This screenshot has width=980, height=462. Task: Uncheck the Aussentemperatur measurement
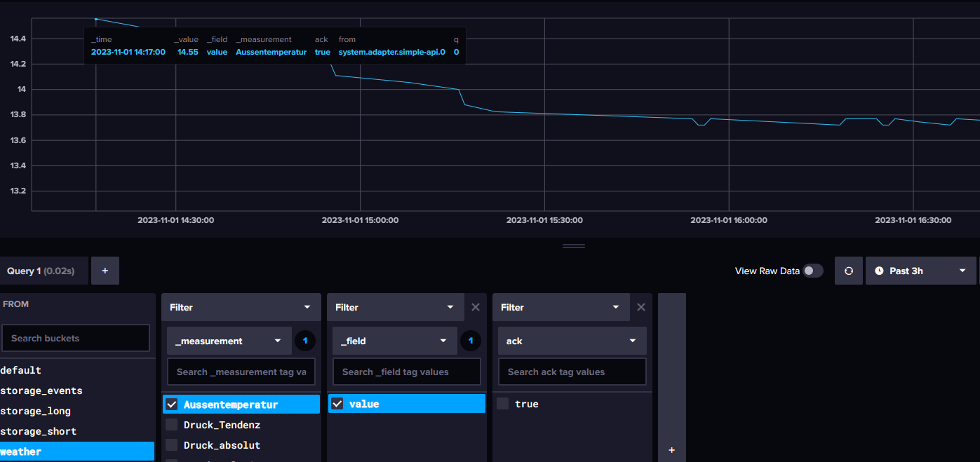tap(172, 405)
